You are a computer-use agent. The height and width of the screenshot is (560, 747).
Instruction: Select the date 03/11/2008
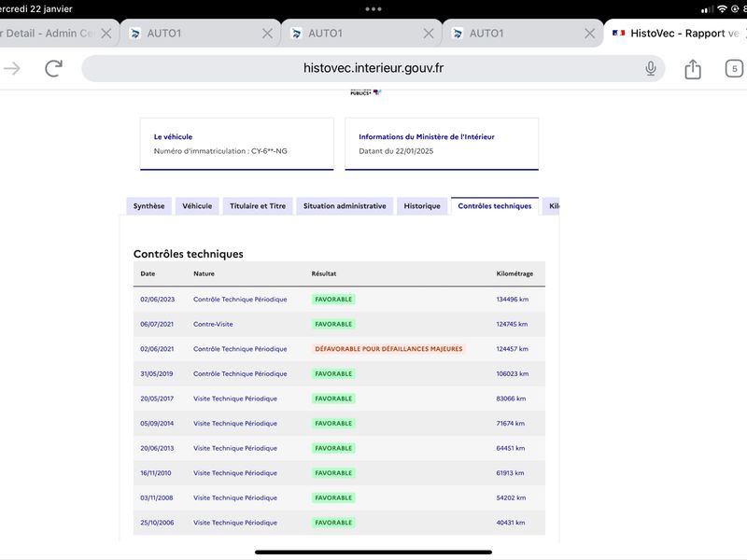(156, 497)
